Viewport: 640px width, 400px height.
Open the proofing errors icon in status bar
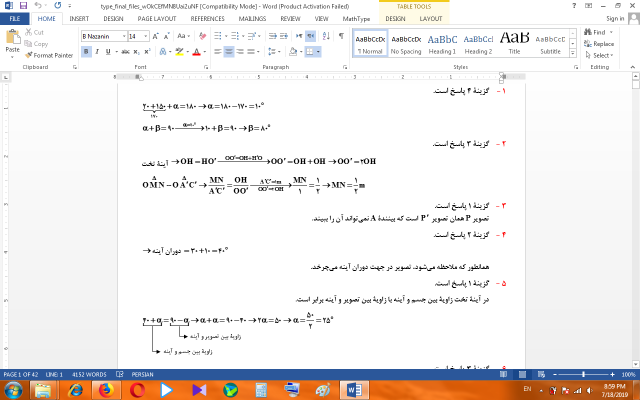120,374
